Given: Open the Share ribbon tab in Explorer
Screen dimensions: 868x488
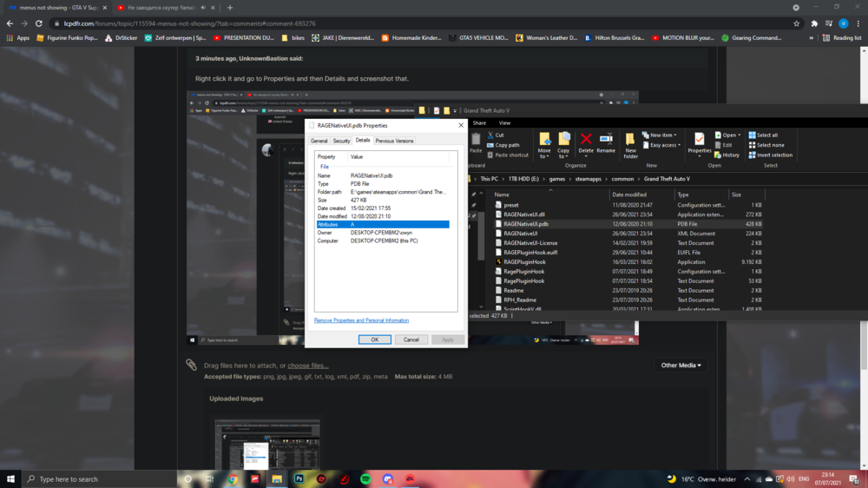Looking at the screenshot, I should coord(479,123).
